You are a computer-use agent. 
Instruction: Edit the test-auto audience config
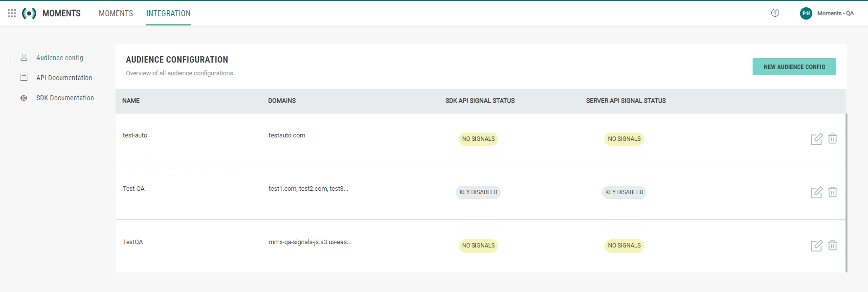pos(816,139)
